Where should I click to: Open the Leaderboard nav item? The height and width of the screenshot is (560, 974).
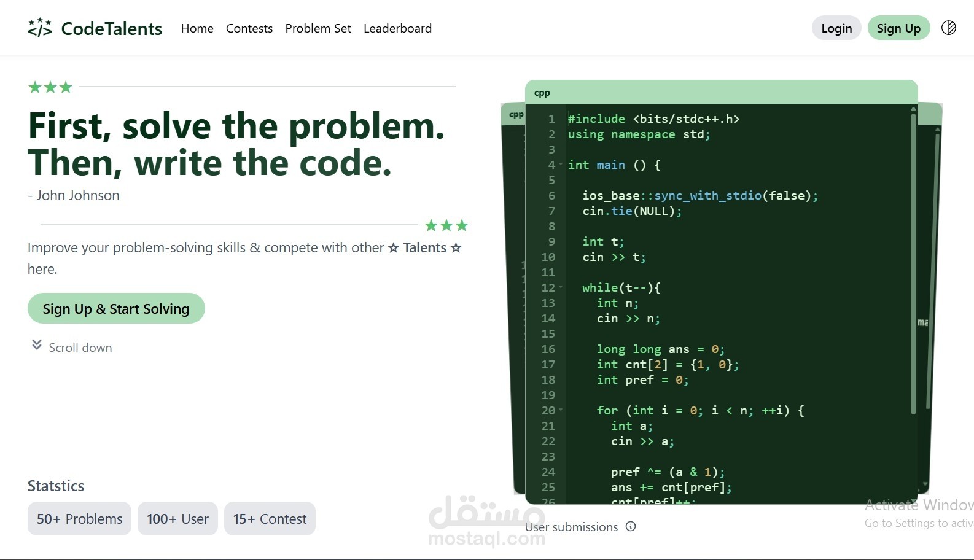(x=397, y=28)
